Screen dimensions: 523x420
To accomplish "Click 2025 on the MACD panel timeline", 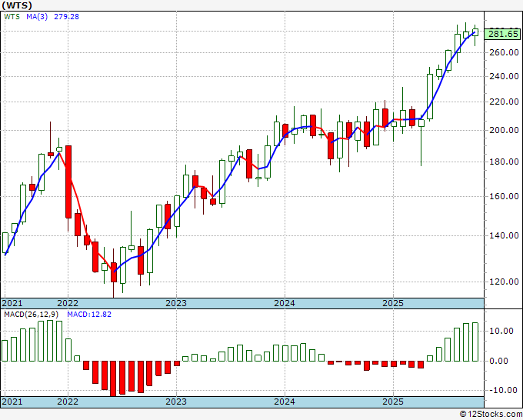I will click(x=393, y=402).
